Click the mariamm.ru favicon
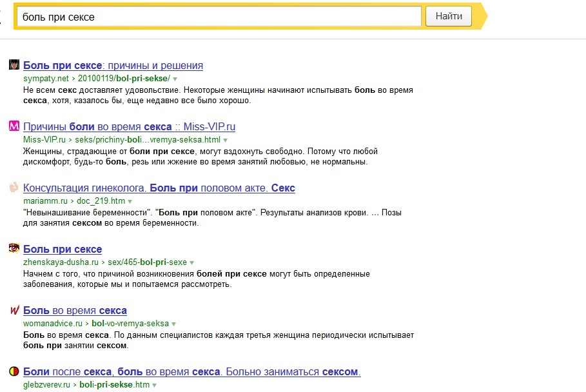The image size is (586, 392). pos(14,187)
